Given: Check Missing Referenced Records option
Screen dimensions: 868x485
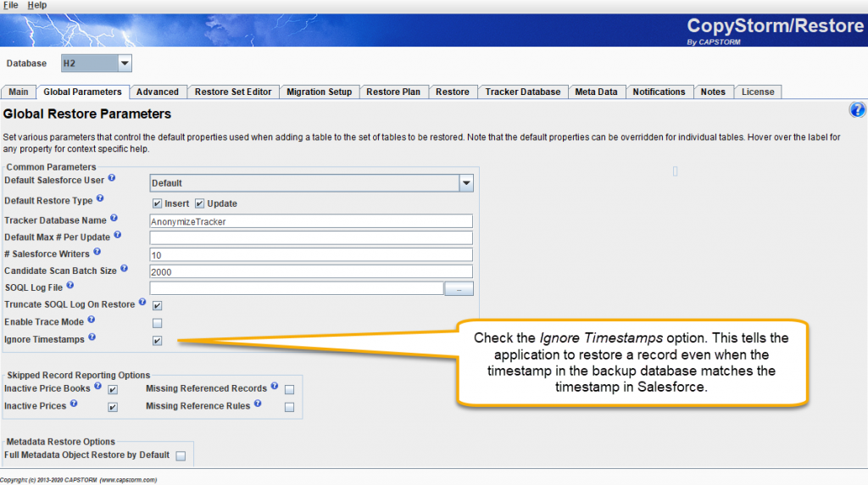Looking at the screenshot, I should (x=290, y=390).
